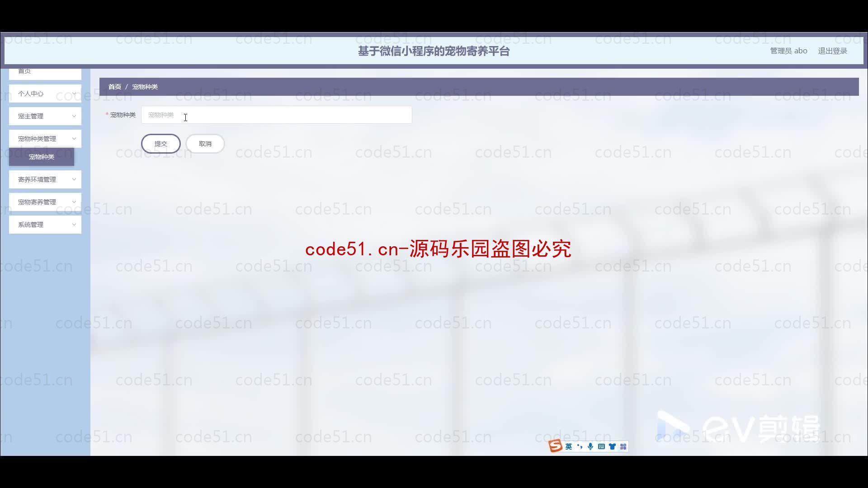Click the 宠主管理 sidebar icon
The image size is (868, 488).
pos(45,116)
